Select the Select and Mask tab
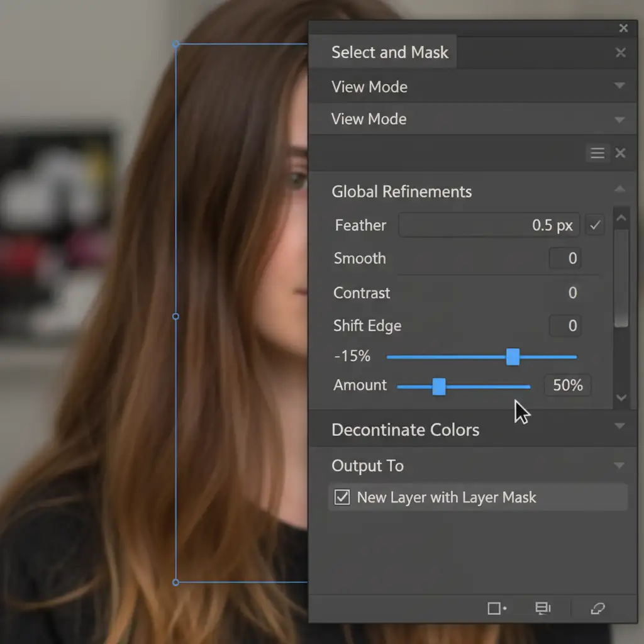This screenshot has height=644, width=644. [x=390, y=52]
